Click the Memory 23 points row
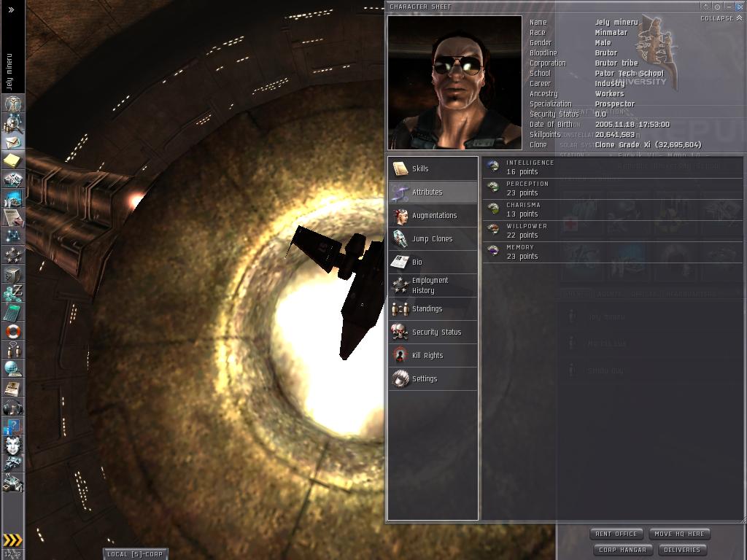The width and height of the screenshot is (747, 560). click(x=613, y=252)
